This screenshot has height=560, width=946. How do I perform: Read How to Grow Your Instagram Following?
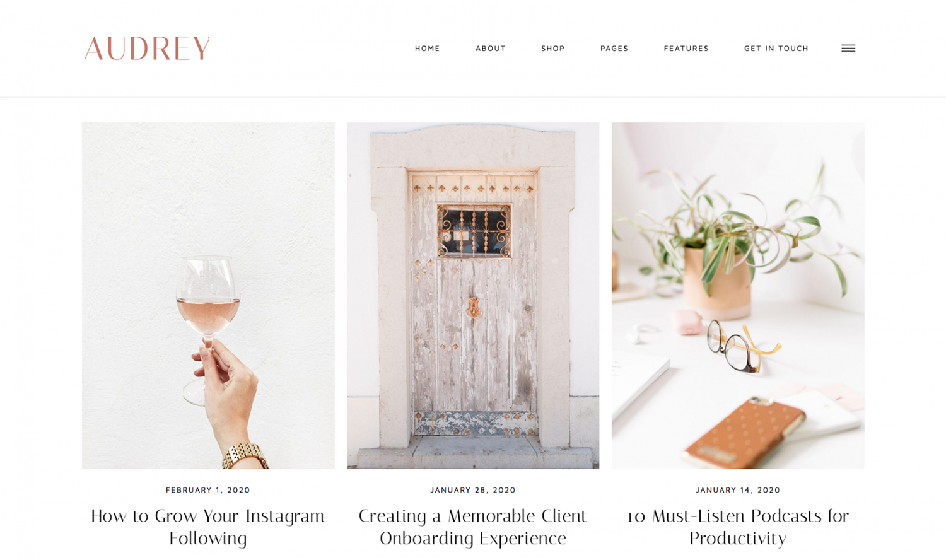pos(208,527)
